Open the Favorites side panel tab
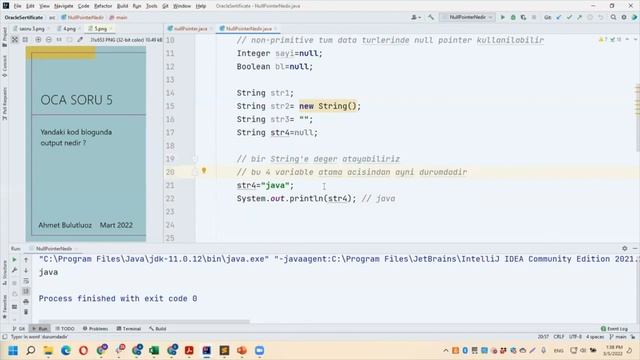Screen dimensions: 640x360 4,306
